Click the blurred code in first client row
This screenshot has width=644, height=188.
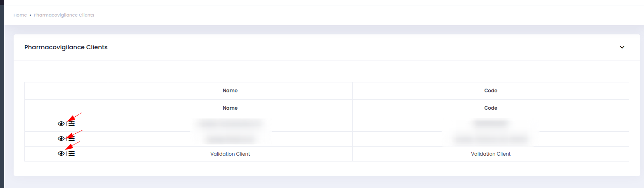[491, 124]
